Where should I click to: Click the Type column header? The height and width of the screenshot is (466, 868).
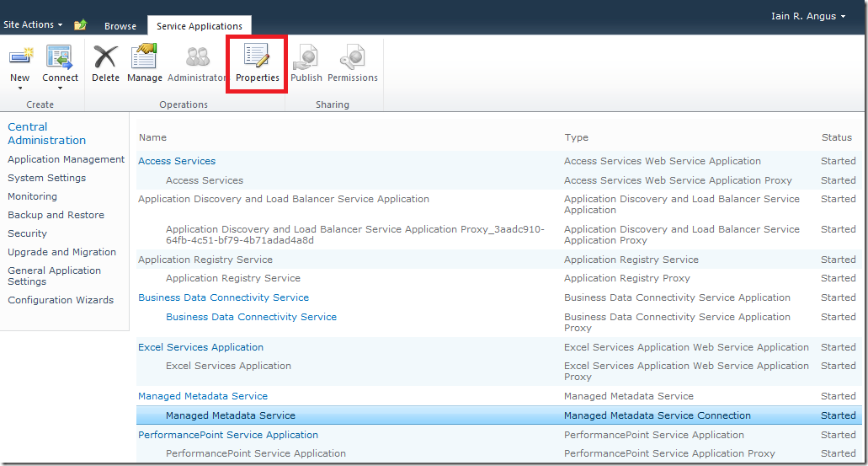[576, 137]
